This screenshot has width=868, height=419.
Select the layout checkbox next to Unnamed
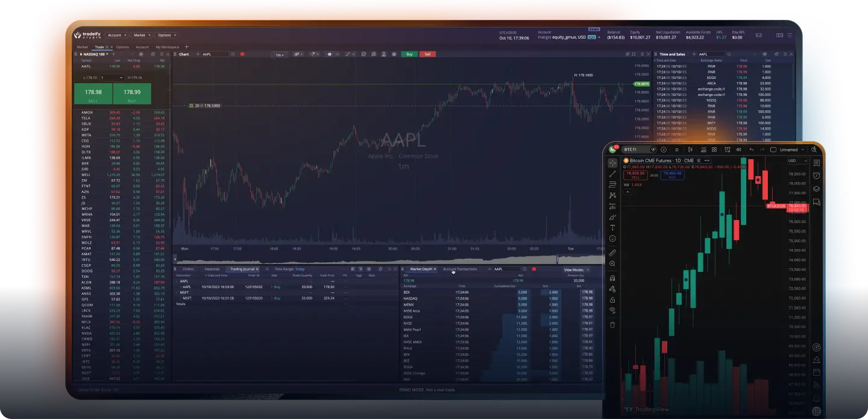click(773, 150)
